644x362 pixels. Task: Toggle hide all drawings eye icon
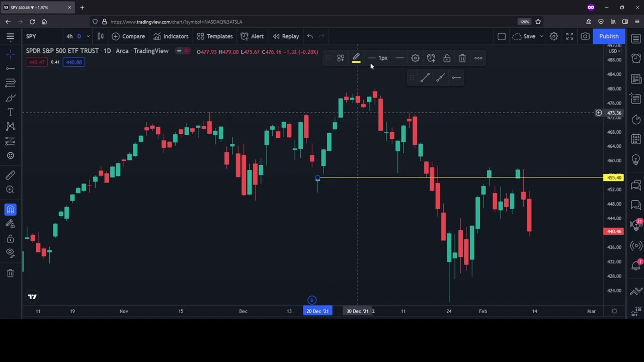10,252
